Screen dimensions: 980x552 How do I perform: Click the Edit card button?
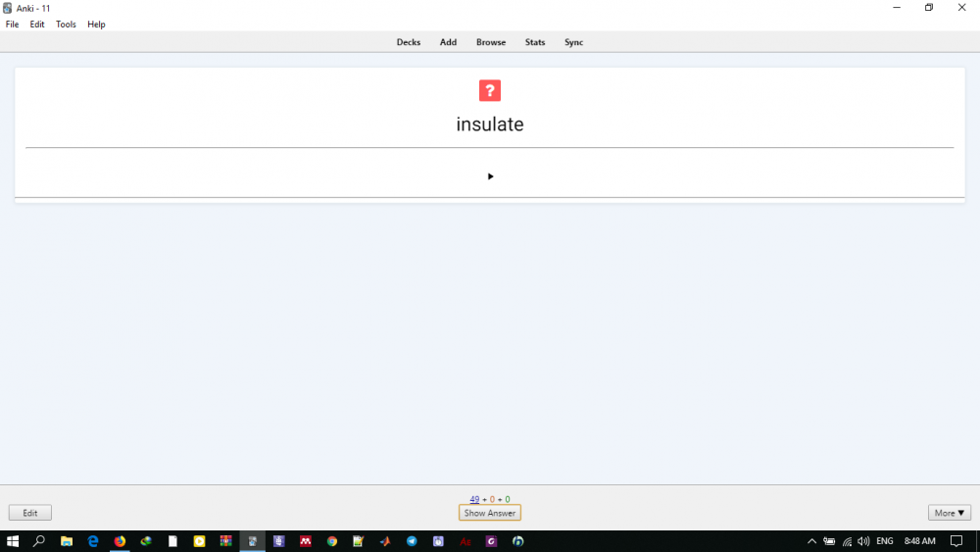(x=30, y=513)
